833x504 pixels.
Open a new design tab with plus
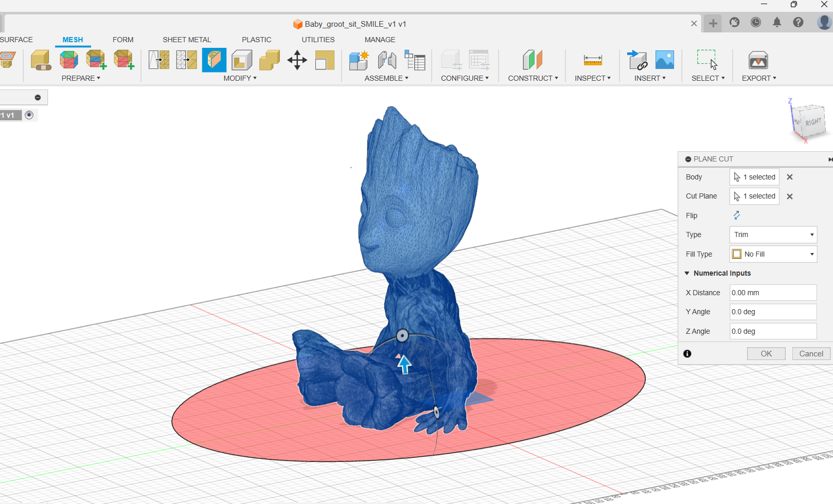[x=713, y=23]
